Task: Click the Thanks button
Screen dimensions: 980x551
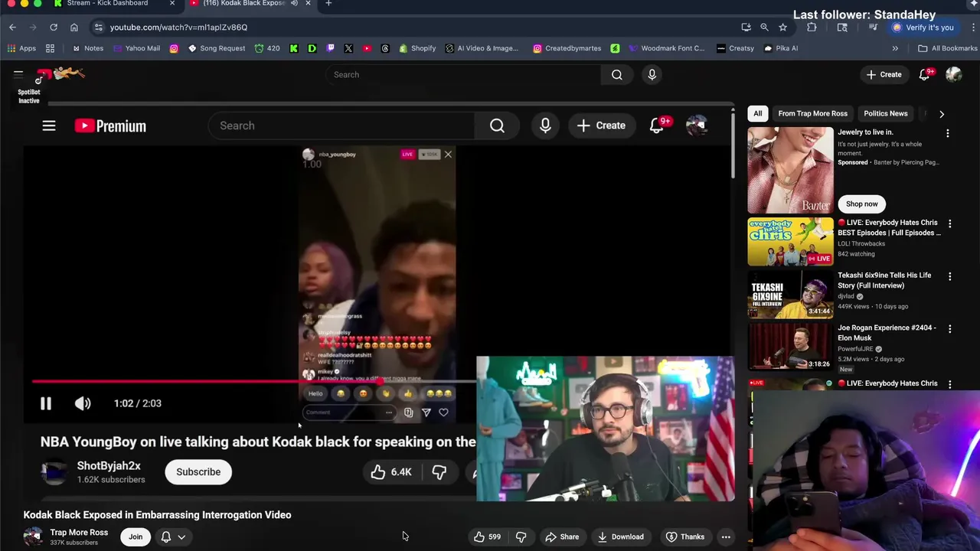Action: (x=684, y=536)
